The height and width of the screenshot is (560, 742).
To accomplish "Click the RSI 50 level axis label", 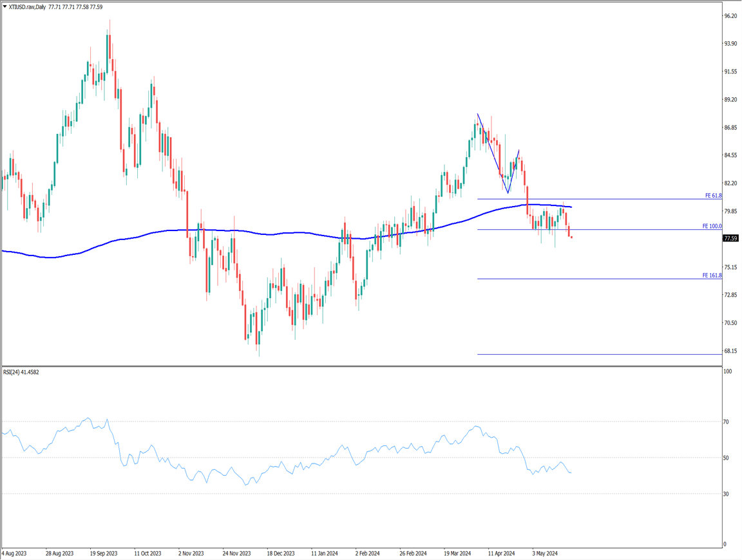I will (726, 458).
